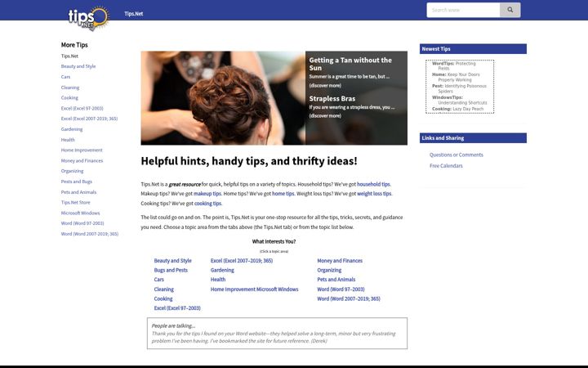The width and height of the screenshot is (588, 368).
Task: Choose Pets and Animals in the topic list
Action: tap(336, 280)
